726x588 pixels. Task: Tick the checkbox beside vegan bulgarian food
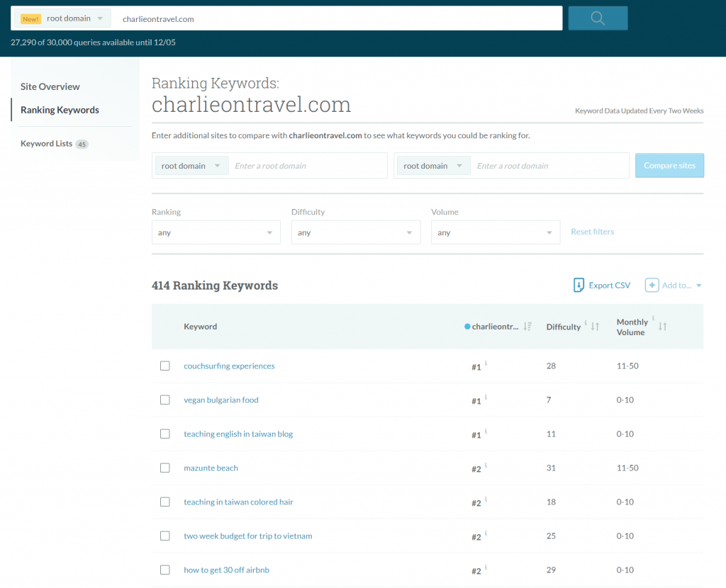[164, 400]
